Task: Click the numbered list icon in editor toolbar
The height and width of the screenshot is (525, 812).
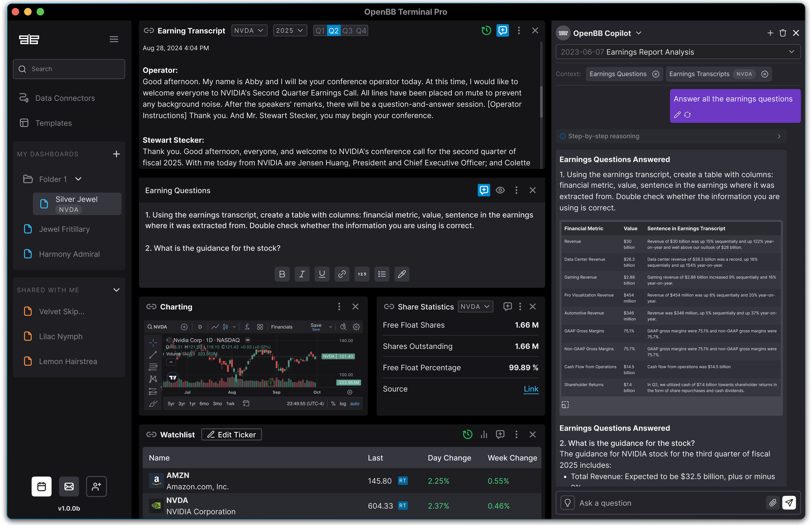Action: point(362,274)
